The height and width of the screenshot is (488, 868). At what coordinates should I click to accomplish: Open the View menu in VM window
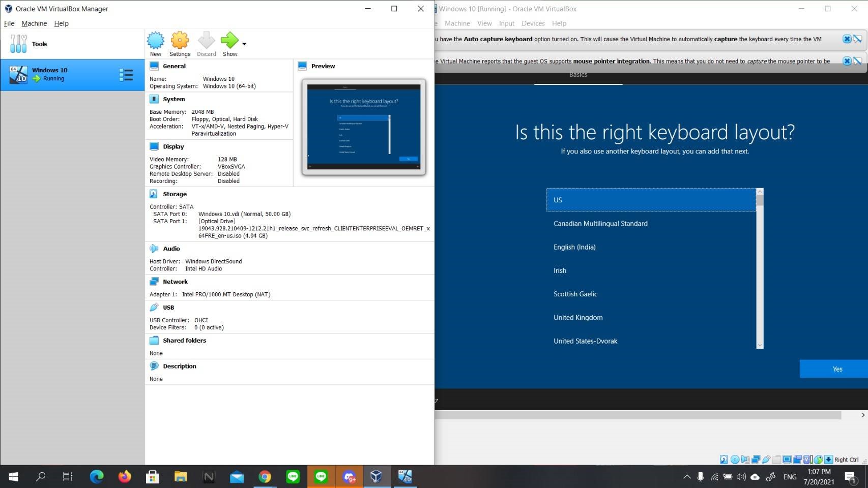[484, 23]
